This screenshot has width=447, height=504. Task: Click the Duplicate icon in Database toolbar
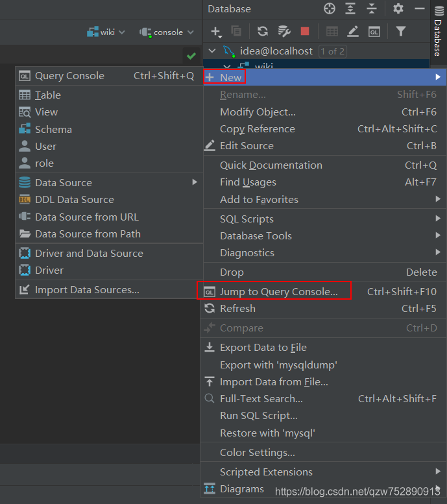click(x=236, y=31)
